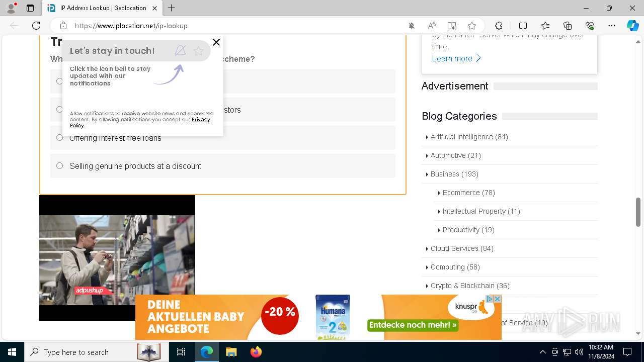
Task: Click the scrollbar down arrow
Action: tap(638, 333)
